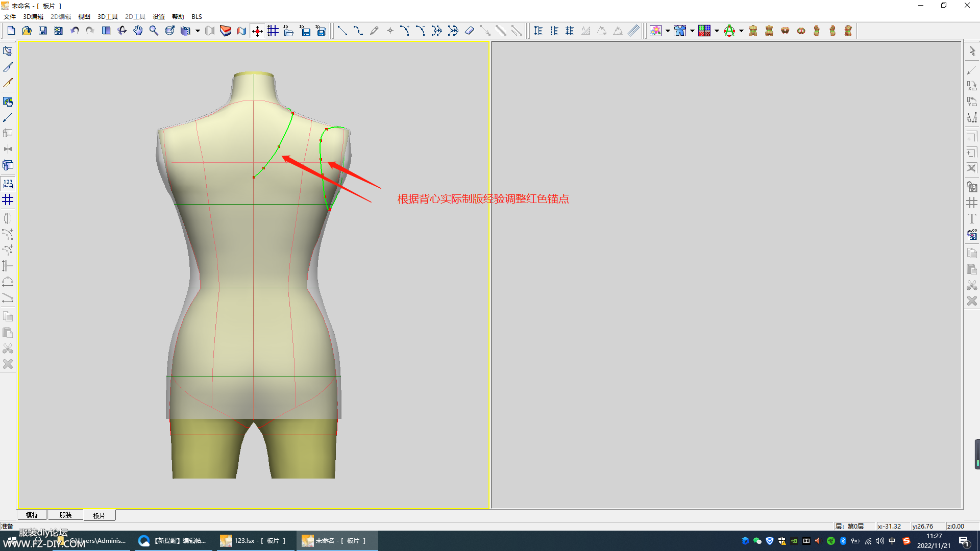The image size is (980, 551).
Task: Toggle the left sidebar blue grid tool
Action: pos(8,199)
